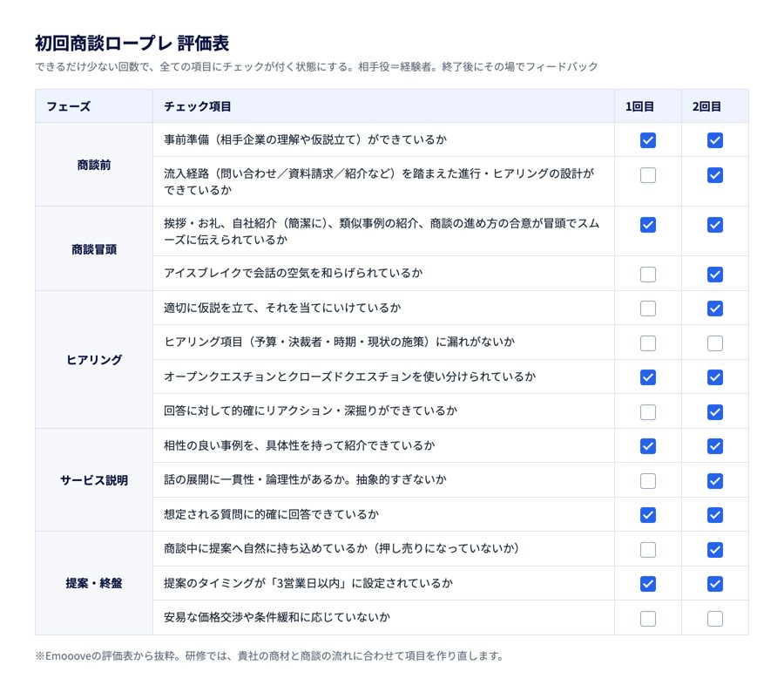Click the title 初回商談ロープレ 評価表
Image resolution: width=784 pixels, height=692 pixels.
(x=132, y=44)
